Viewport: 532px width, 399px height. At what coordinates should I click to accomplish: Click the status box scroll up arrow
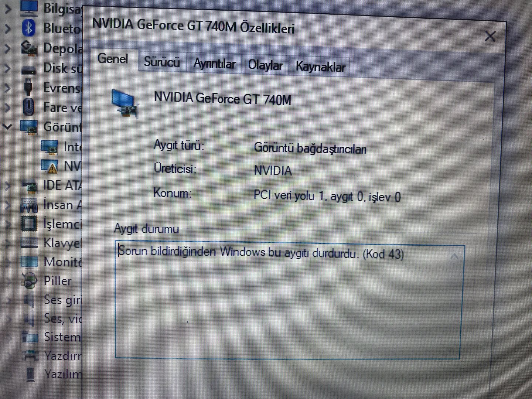pos(454,256)
